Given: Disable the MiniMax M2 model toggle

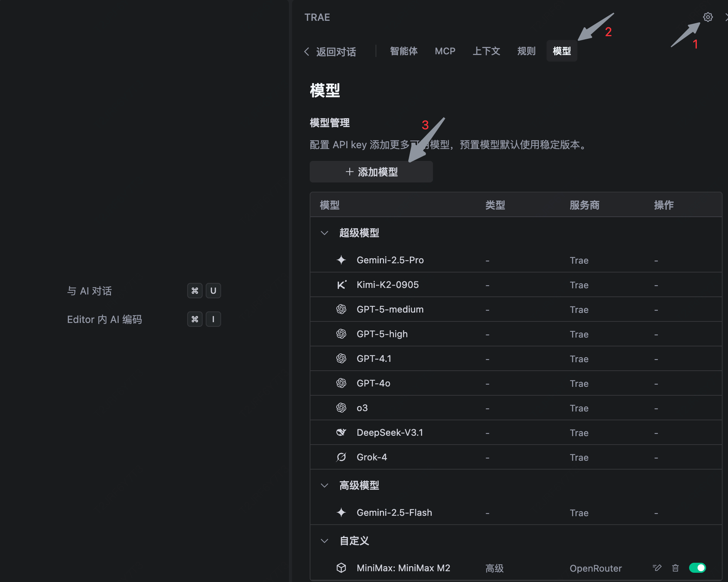Looking at the screenshot, I should [697, 568].
